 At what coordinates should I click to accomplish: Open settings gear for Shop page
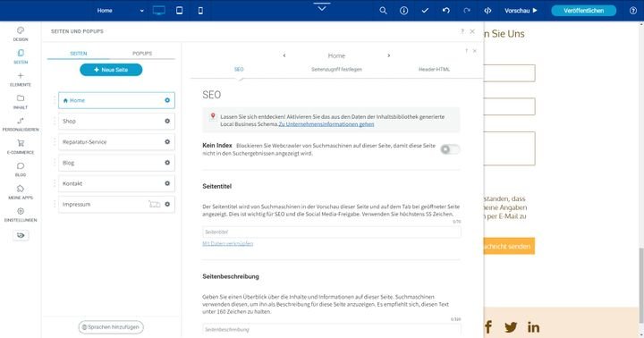coord(167,121)
